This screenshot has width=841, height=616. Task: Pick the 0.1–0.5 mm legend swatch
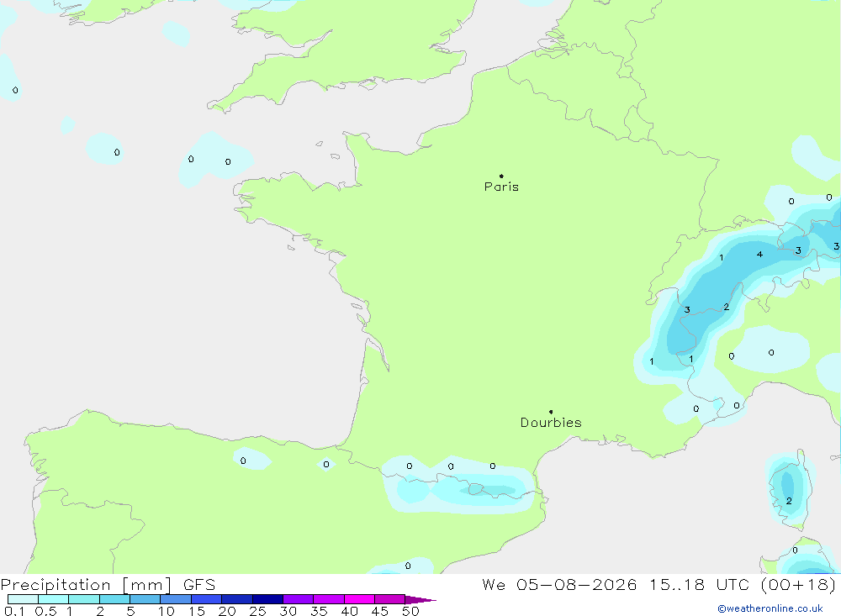[23, 599]
